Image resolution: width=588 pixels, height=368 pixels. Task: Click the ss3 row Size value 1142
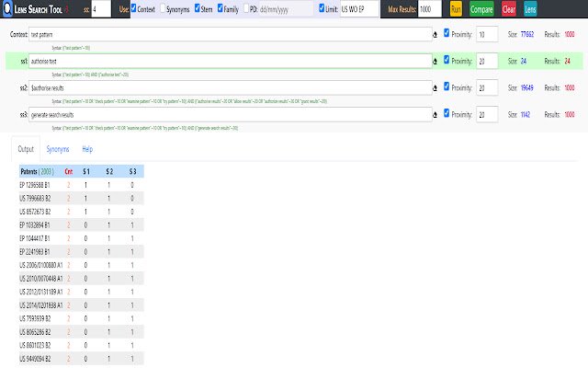(x=526, y=114)
